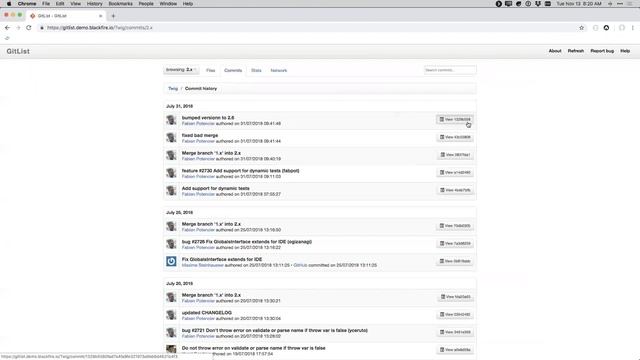Image resolution: width=640 pixels, height=360 pixels.
Task: Open author link under 'fixed bad merge'
Action: (x=198, y=141)
